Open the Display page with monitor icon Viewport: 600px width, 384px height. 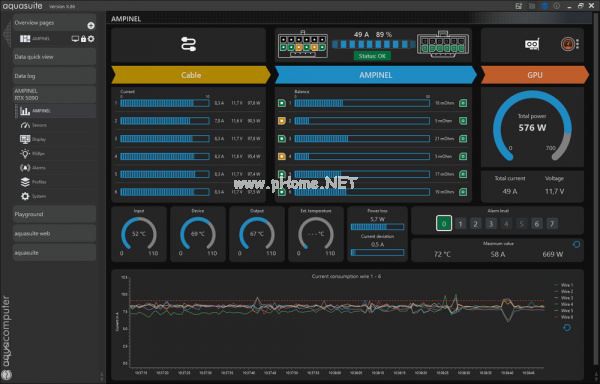[33, 139]
